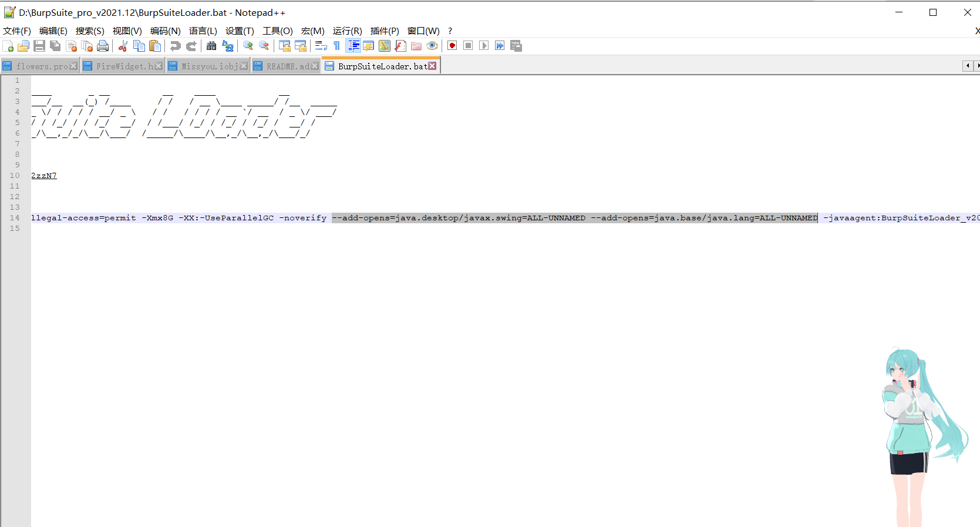
Task: Close the README.md tab
Action: (315, 66)
